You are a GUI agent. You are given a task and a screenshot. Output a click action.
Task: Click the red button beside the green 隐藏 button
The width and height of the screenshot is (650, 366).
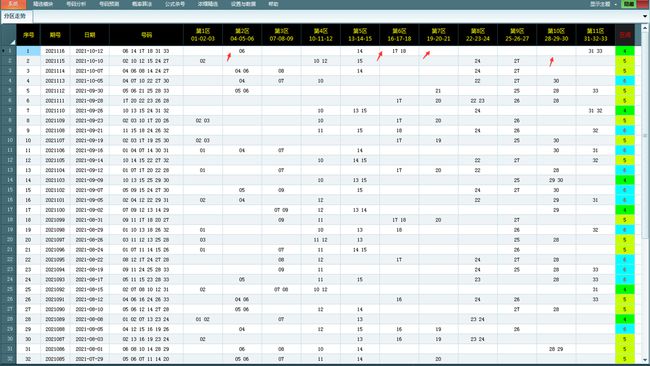(x=643, y=4)
